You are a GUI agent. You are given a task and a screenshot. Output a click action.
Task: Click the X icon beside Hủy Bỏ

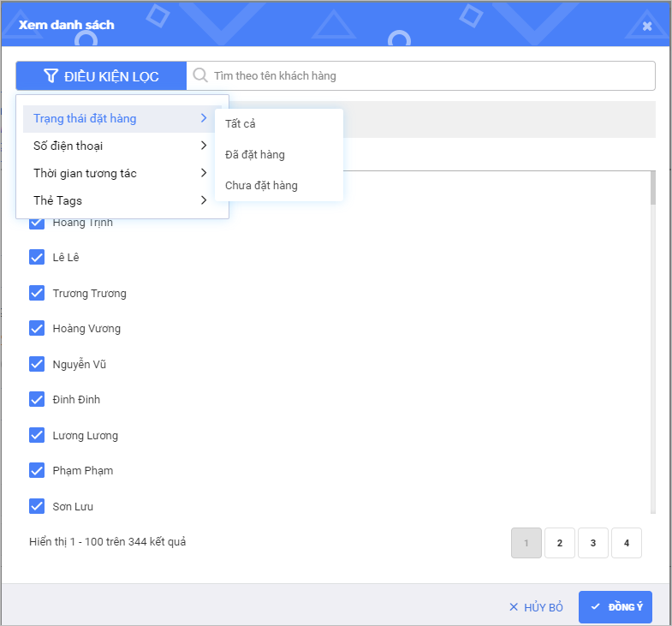(514, 607)
